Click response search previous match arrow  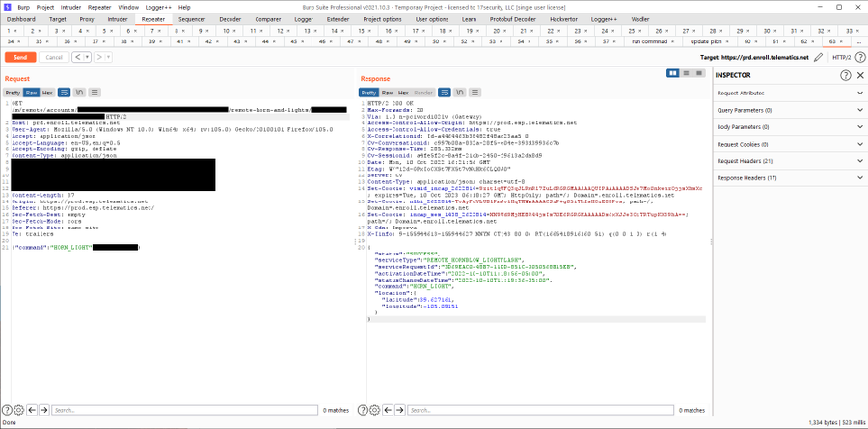pyautogui.click(x=387, y=410)
